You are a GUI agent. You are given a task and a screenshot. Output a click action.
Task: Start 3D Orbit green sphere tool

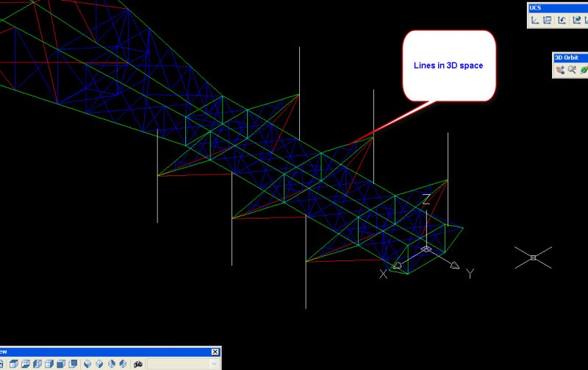click(584, 70)
